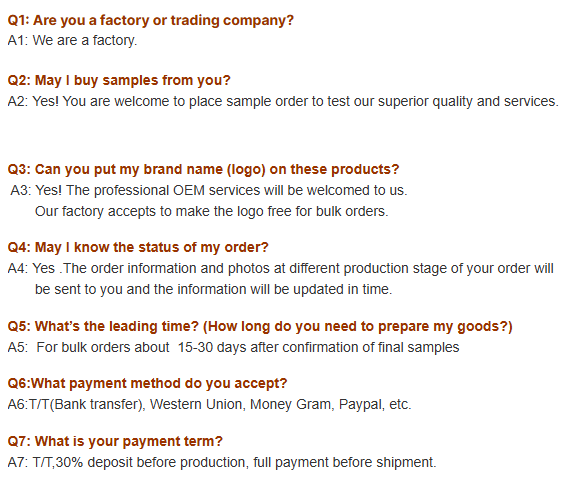
Task: Click the Q3 brand name logo question
Action: click(203, 169)
